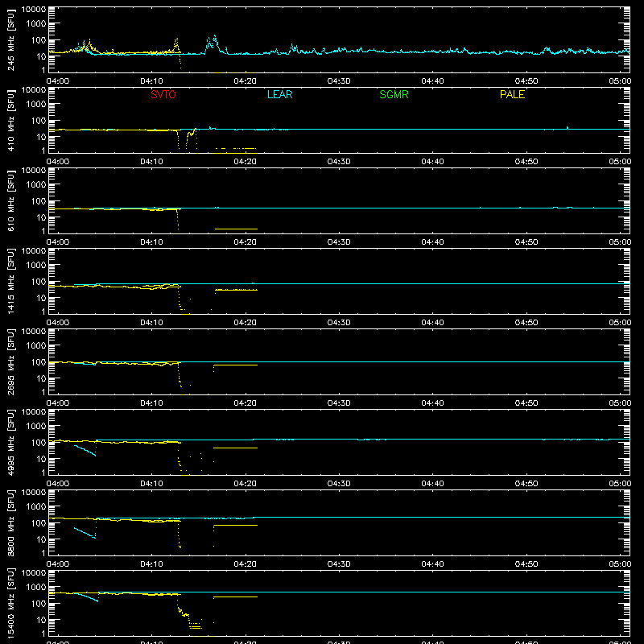Click the cyan LEAR station label
The width and height of the screenshot is (644, 644).
279,94
